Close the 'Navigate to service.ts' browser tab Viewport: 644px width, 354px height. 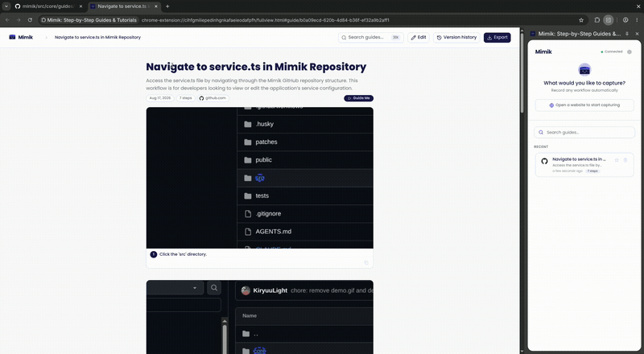[155, 6]
